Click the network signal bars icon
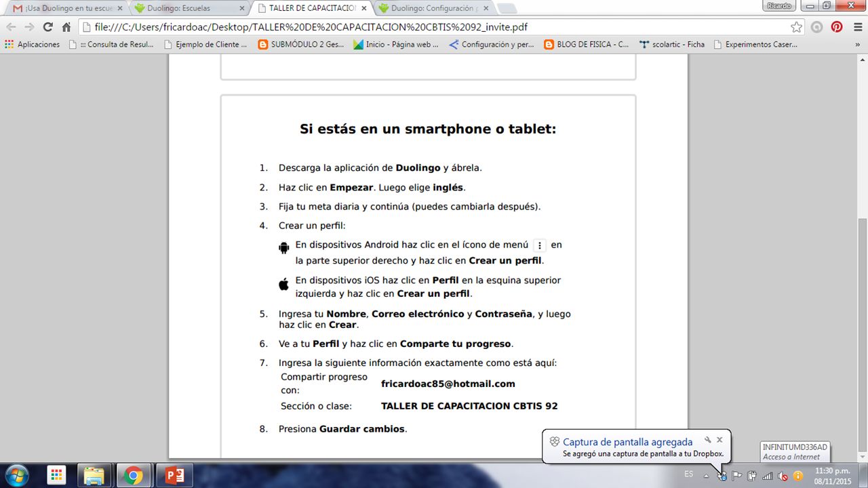Screen dimensions: 868x488 pyautogui.click(x=767, y=476)
